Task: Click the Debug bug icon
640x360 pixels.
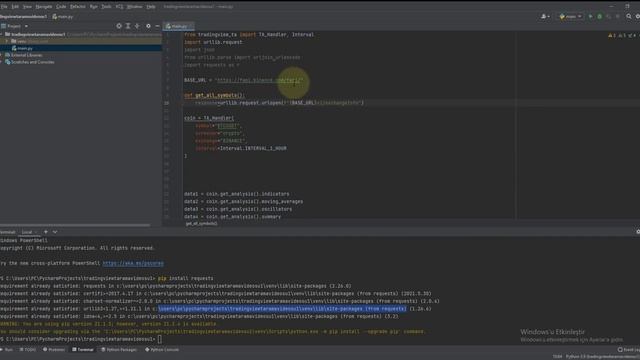Action: click(x=600, y=17)
